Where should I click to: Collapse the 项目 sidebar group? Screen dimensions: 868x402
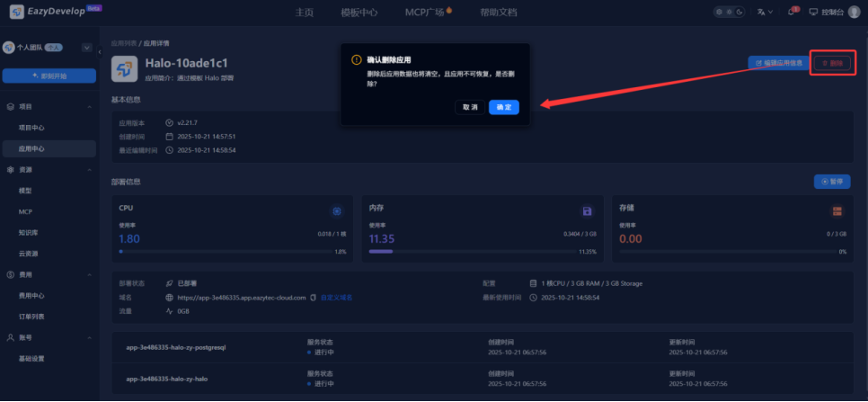(x=90, y=106)
